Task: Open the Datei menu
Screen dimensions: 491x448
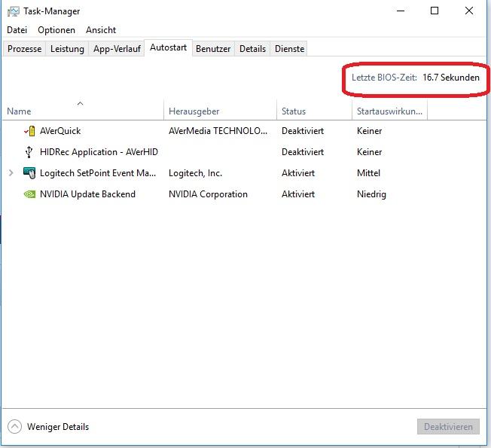Action: pyautogui.click(x=17, y=30)
